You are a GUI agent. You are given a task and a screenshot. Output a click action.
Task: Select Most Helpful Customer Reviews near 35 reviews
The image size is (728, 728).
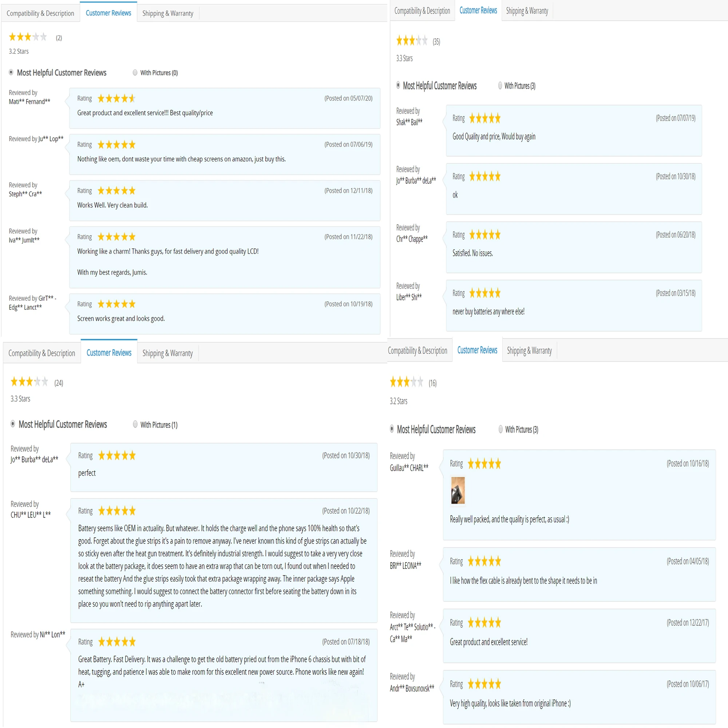(x=398, y=86)
